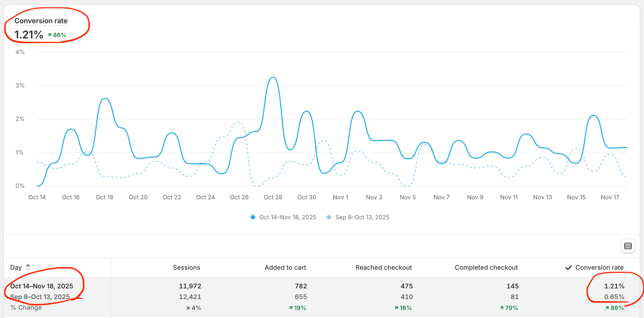Open the Conversion rate metric title tooltip
The image size is (644, 318).
point(41,20)
